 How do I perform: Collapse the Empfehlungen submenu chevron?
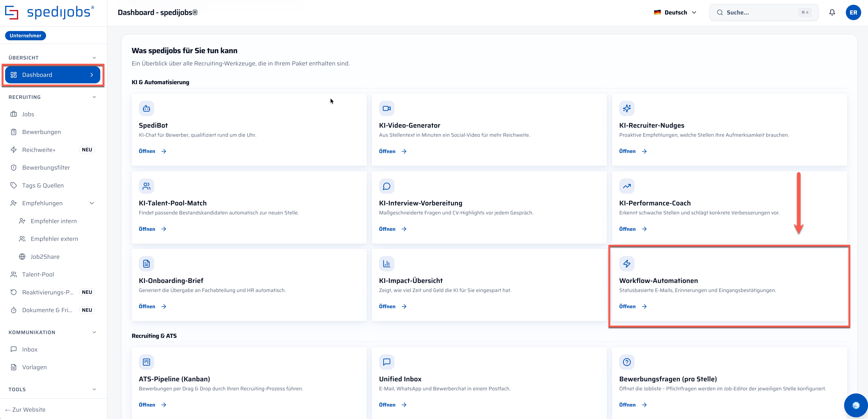coord(92,203)
